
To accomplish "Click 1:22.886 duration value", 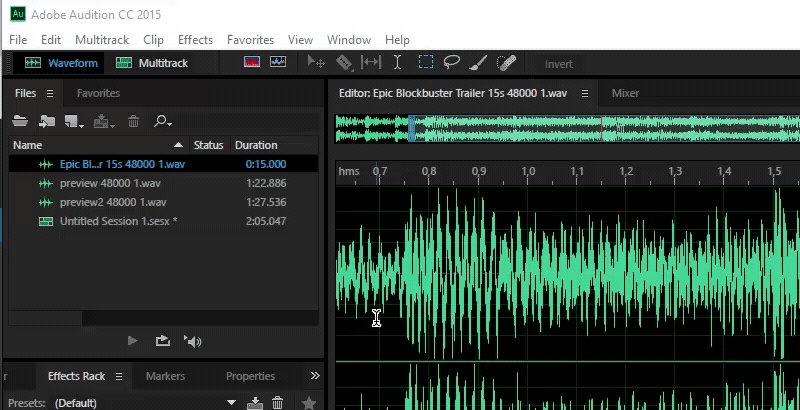I will (266, 183).
